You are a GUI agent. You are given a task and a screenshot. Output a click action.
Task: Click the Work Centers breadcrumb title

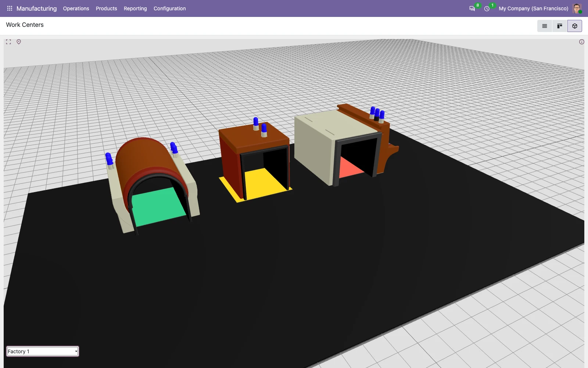pos(25,25)
